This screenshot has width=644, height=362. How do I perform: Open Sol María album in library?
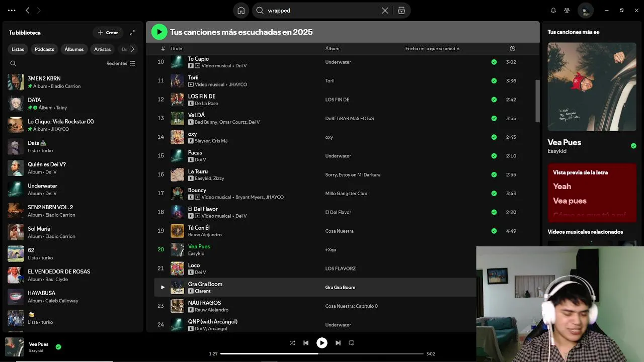tap(73, 232)
